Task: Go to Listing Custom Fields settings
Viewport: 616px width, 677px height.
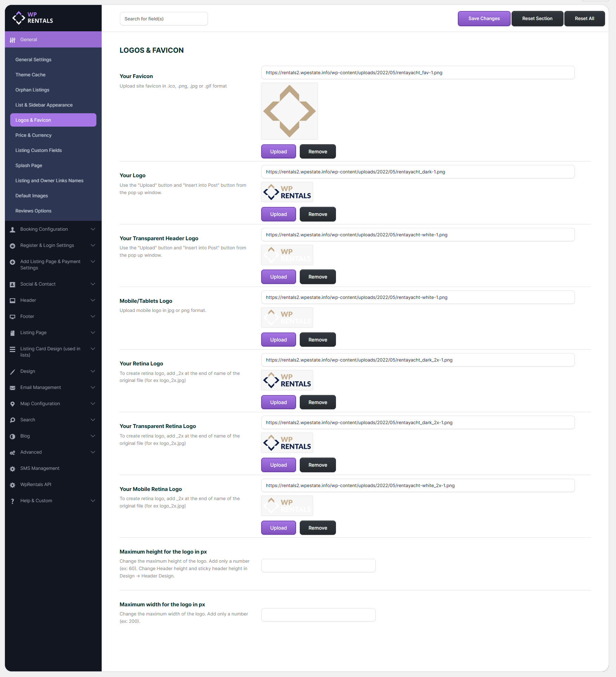Action: 39,151
